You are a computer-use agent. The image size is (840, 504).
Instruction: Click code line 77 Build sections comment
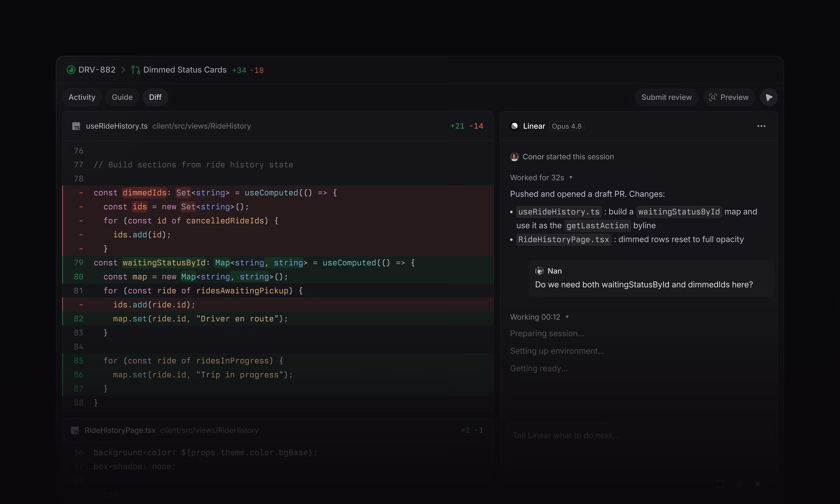coord(278,165)
